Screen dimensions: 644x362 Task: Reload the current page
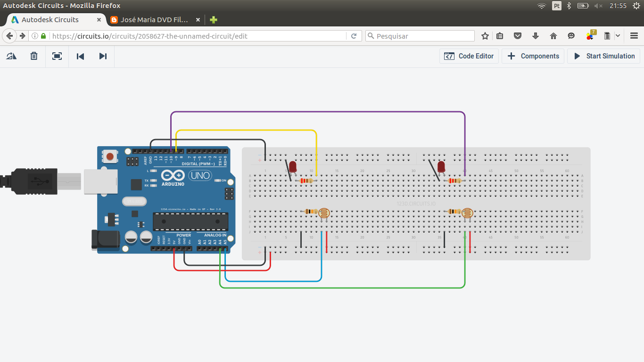point(354,36)
